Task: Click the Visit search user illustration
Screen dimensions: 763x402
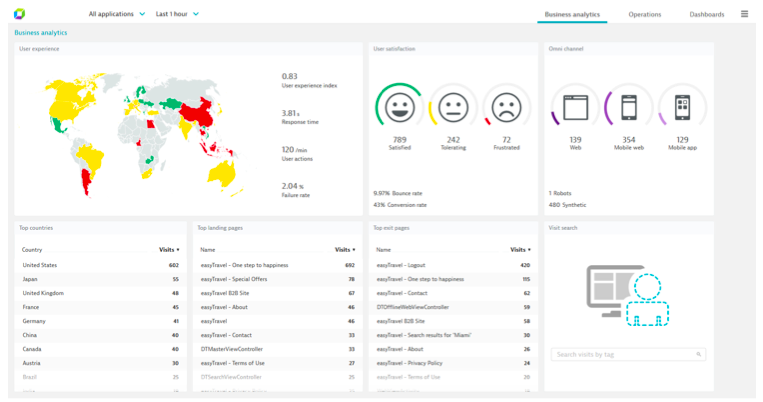Action: coord(627,295)
